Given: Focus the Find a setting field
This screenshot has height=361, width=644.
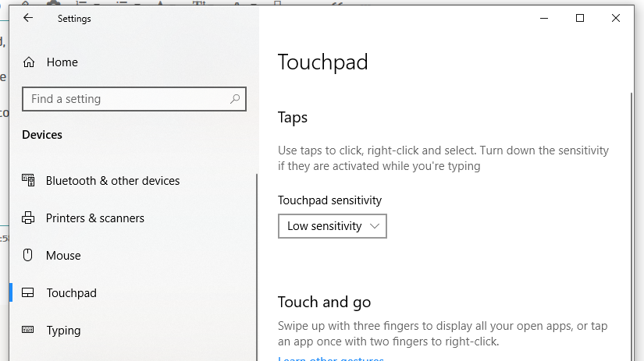Looking at the screenshot, I should coord(125,99).
